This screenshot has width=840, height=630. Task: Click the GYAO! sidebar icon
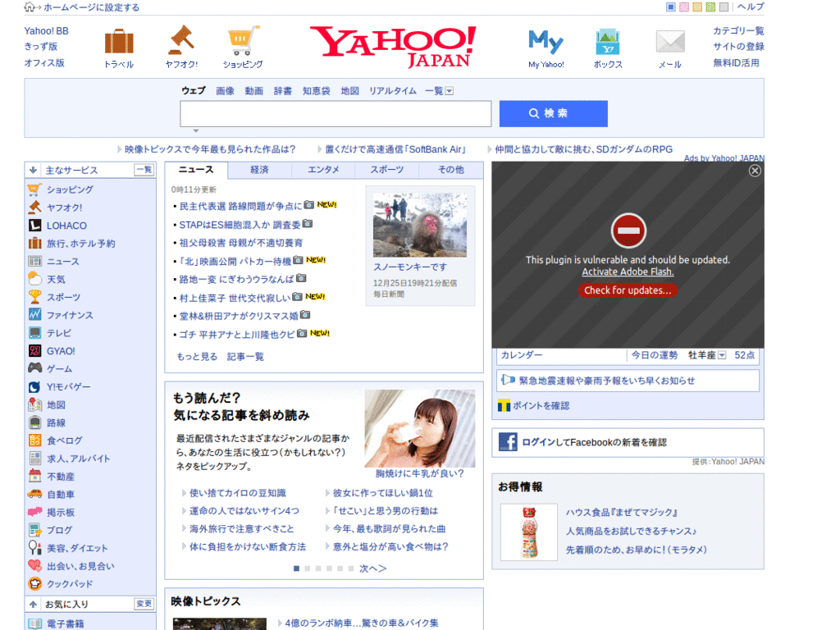coord(34,351)
